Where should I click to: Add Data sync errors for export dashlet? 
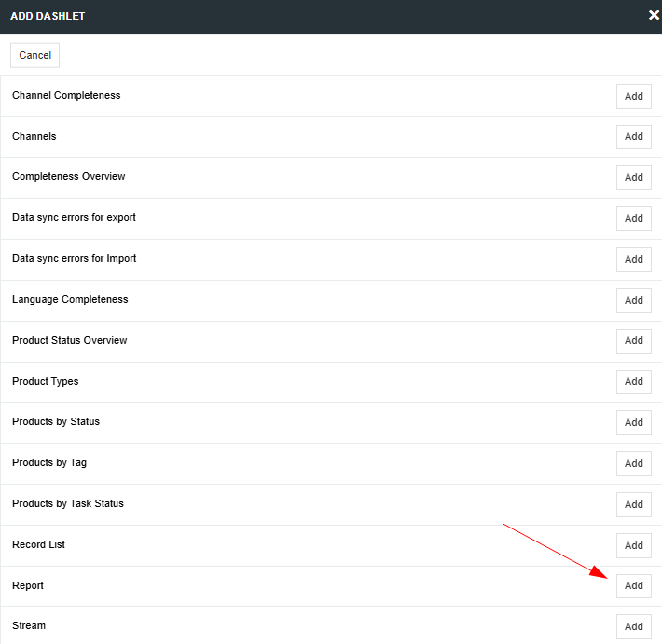click(634, 218)
